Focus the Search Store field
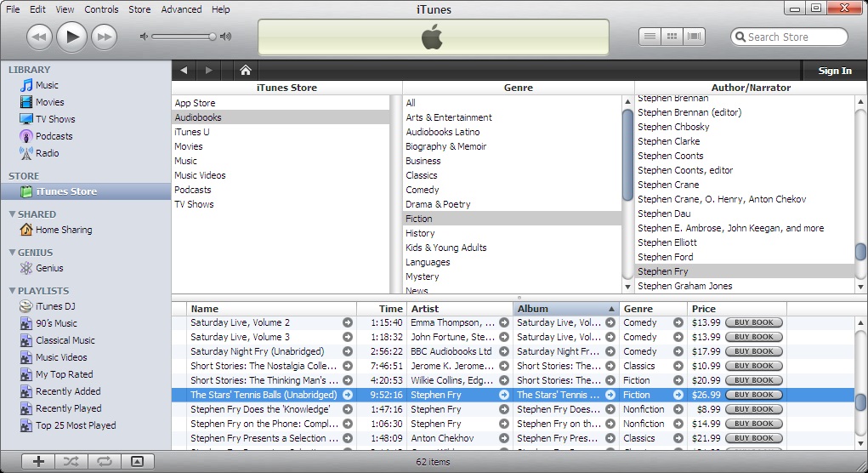This screenshot has width=868, height=473. click(x=790, y=37)
